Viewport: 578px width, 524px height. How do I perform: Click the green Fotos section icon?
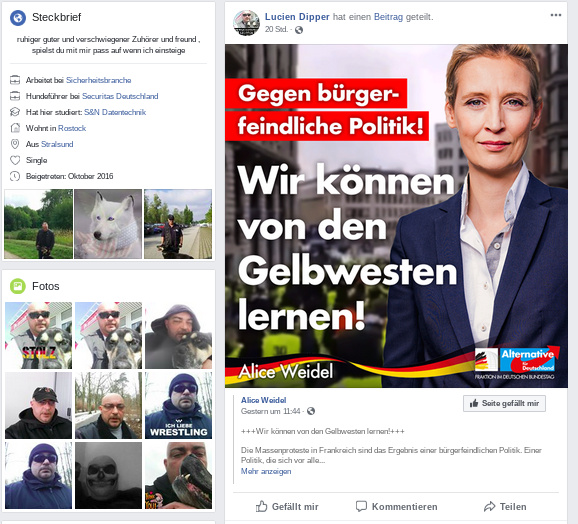(18, 286)
